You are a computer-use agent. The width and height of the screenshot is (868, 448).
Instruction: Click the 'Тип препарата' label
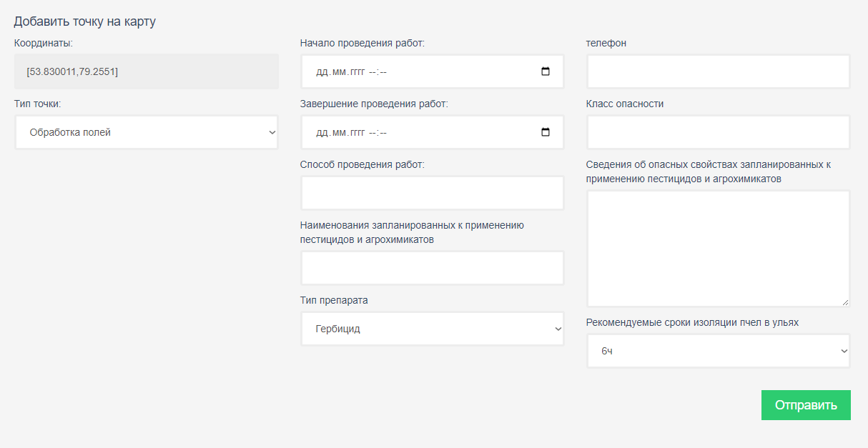(334, 300)
